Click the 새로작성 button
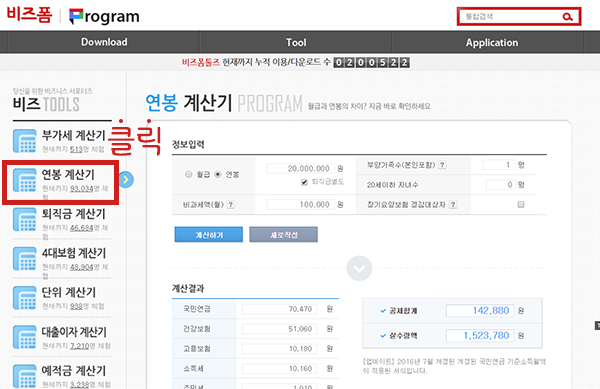This screenshot has width=600, height=389. tap(284, 234)
